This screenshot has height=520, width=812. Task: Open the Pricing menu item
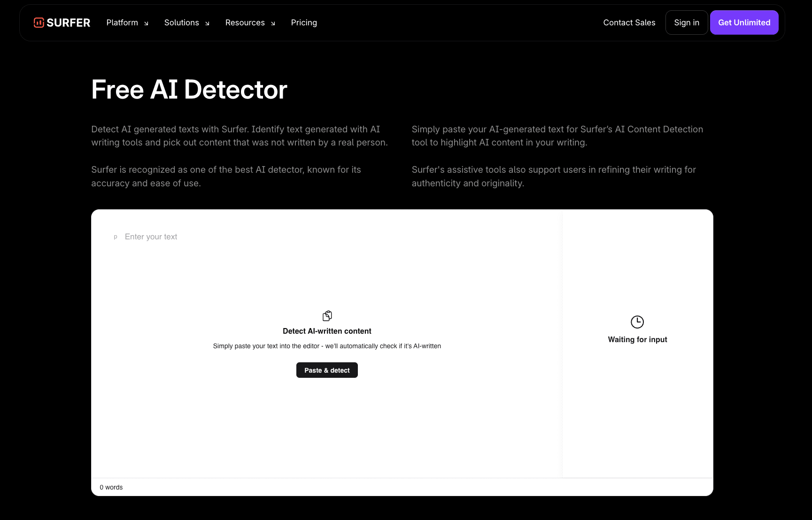[304, 22]
